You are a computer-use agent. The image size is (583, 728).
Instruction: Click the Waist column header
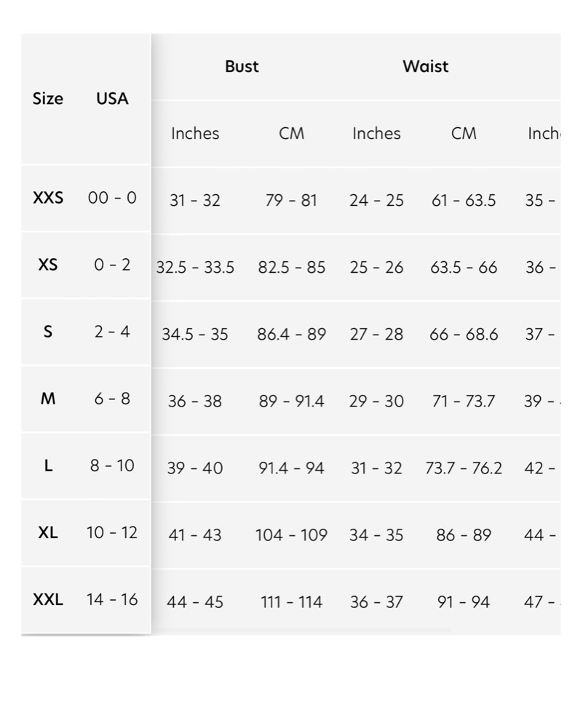click(426, 66)
